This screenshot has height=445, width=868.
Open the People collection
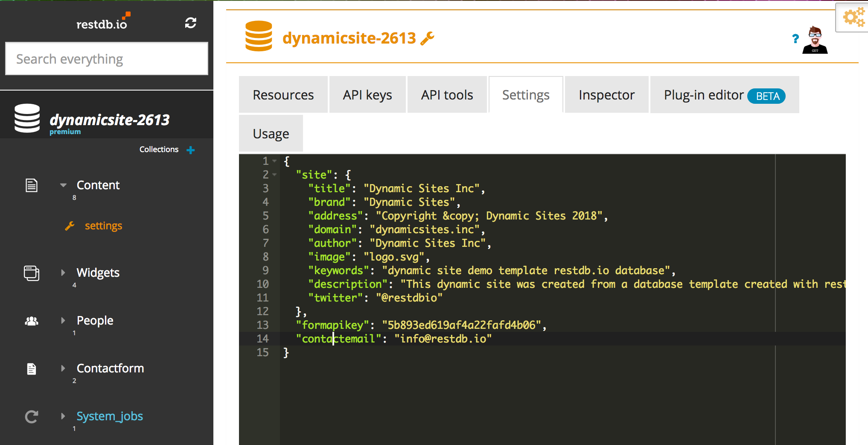[95, 320]
